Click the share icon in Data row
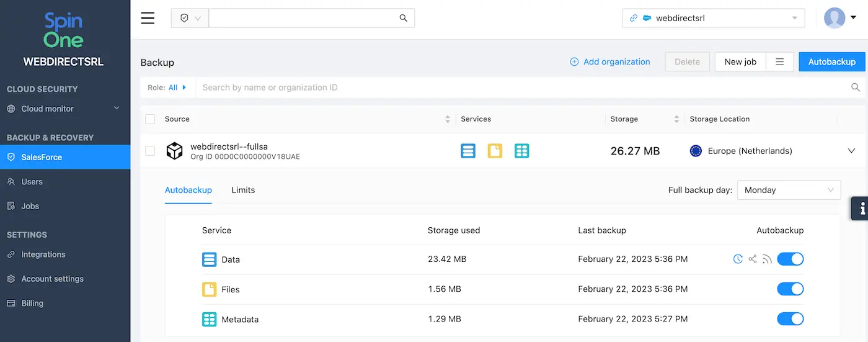 tap(753, 259)
